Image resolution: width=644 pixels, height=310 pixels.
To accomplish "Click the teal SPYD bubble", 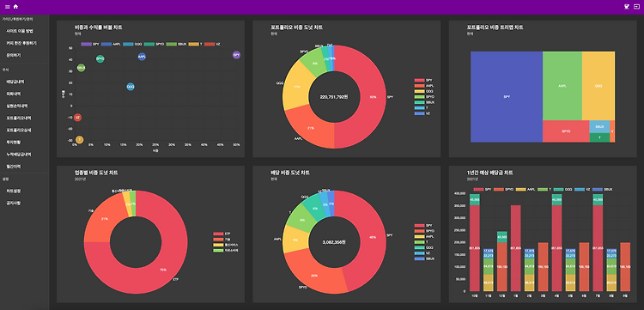I will coord(100,58).
